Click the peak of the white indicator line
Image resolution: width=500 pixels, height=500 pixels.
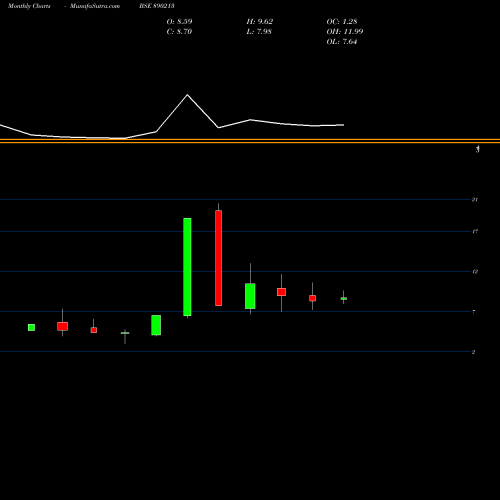pyautogui.click(x=187, y=95)
